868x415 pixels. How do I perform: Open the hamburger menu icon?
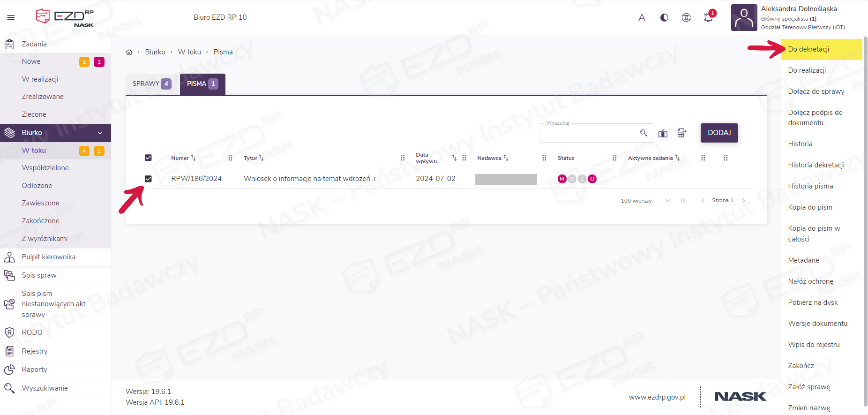click(11, 18)
